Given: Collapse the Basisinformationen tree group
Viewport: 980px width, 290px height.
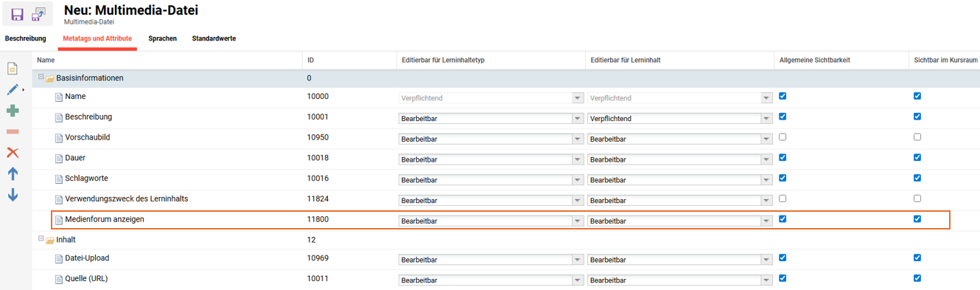Looking at the screenshot, I should pyautogui.click(x=41, y=77).
